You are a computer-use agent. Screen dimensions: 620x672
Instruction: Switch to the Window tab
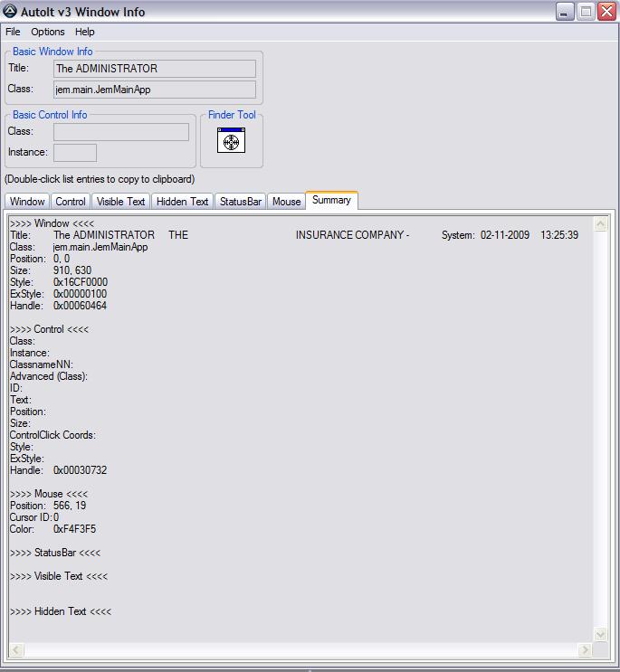pyautogui.click(x=27, y=202)
